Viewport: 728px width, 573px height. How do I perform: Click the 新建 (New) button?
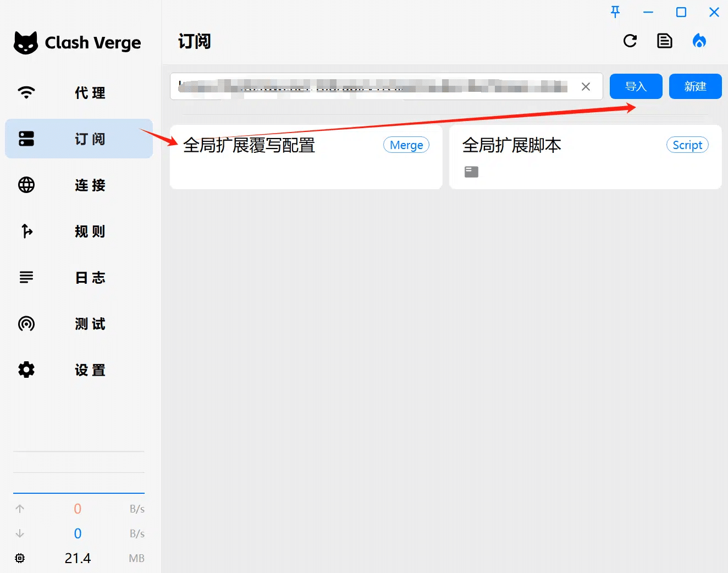(x=695, y=86)
